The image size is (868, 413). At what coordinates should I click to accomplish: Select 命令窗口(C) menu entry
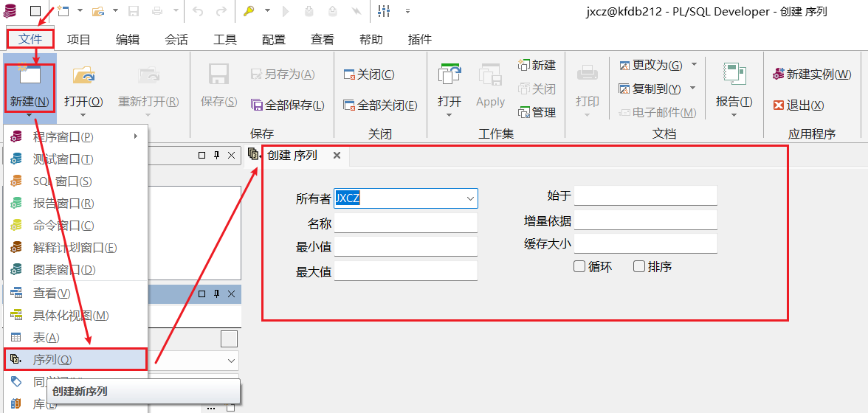click(75, 226)
